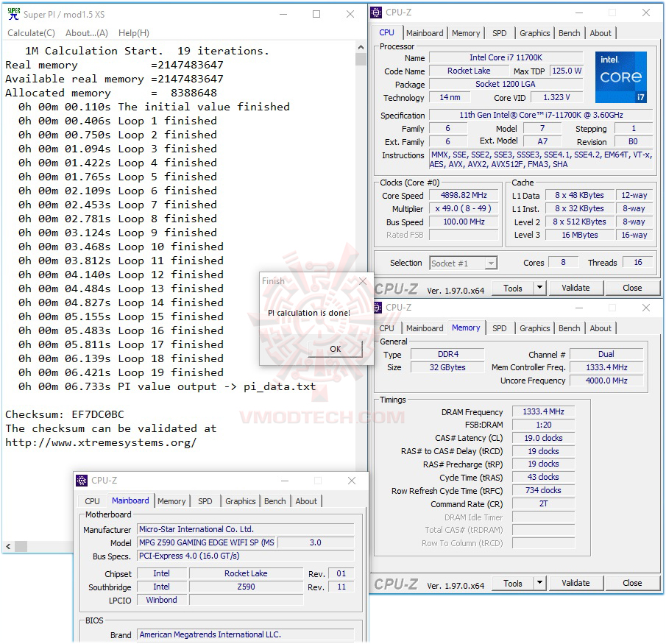Select the SPD tab in the CPU-Z Memory window
The height and width of the screenshot is (644, 666).
tap(499, 328)
